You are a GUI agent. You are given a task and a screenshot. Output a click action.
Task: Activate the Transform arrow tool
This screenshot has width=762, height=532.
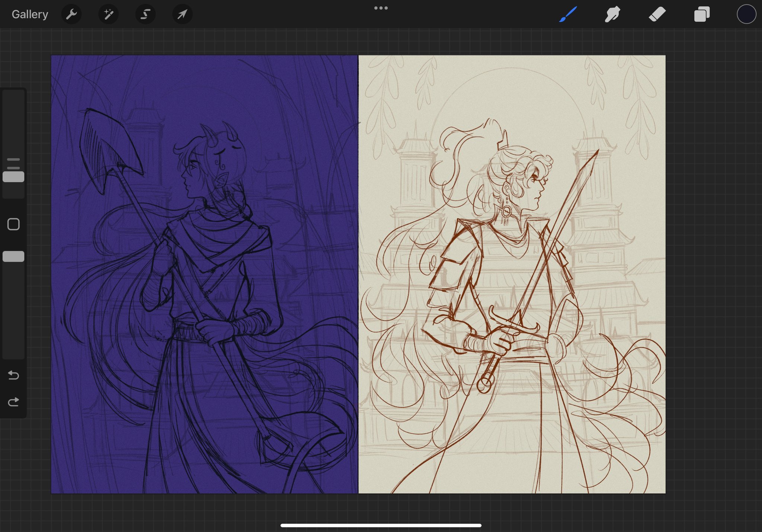coord(182,15)
